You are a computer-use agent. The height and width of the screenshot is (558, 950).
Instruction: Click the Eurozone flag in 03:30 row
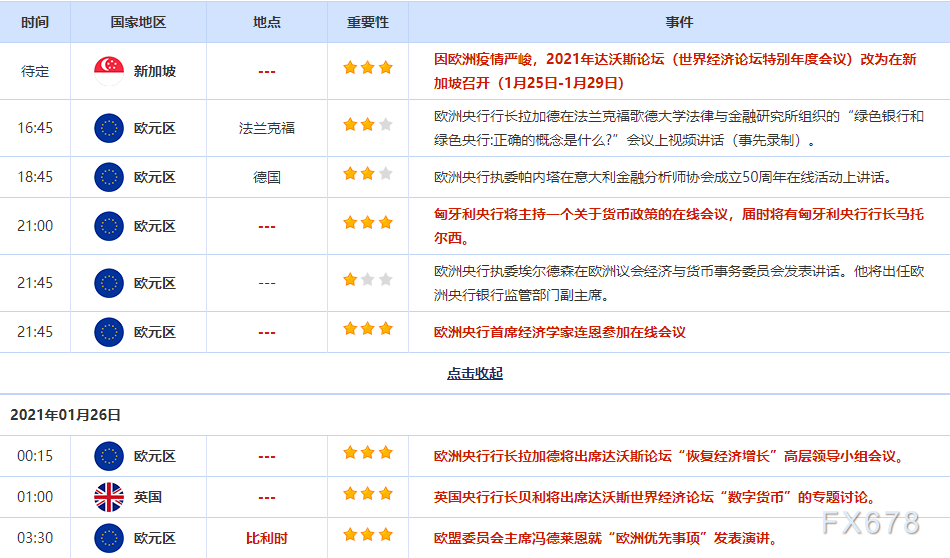[x=108, y=538]
